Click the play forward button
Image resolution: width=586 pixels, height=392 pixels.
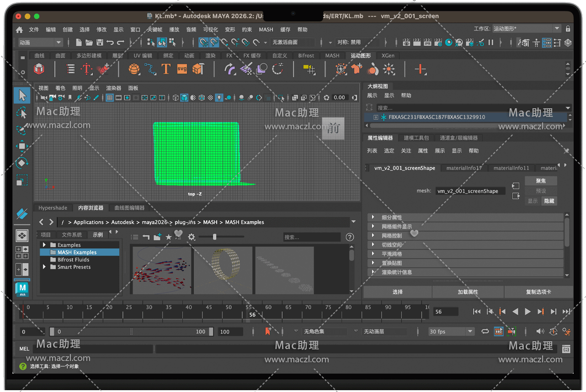(527, 312)
